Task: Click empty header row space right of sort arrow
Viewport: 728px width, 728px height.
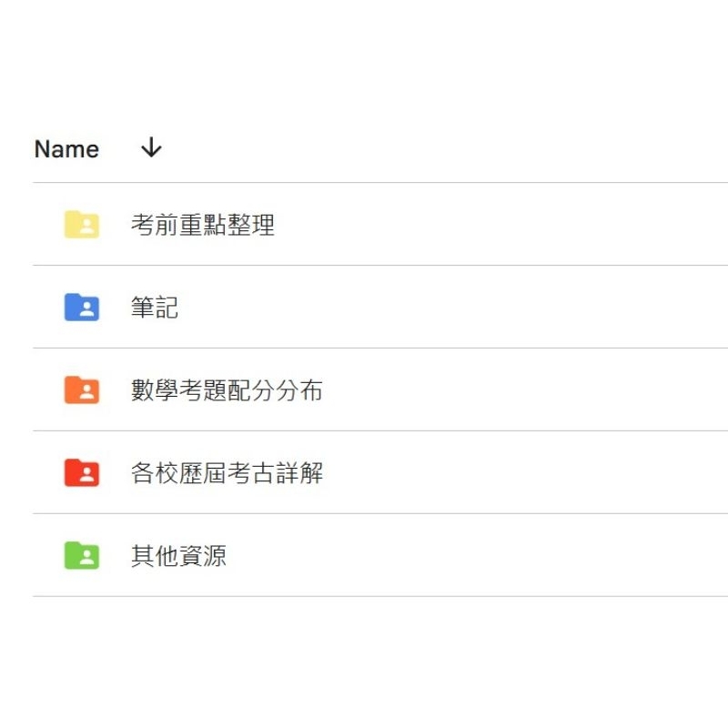Action: (446, 148)
